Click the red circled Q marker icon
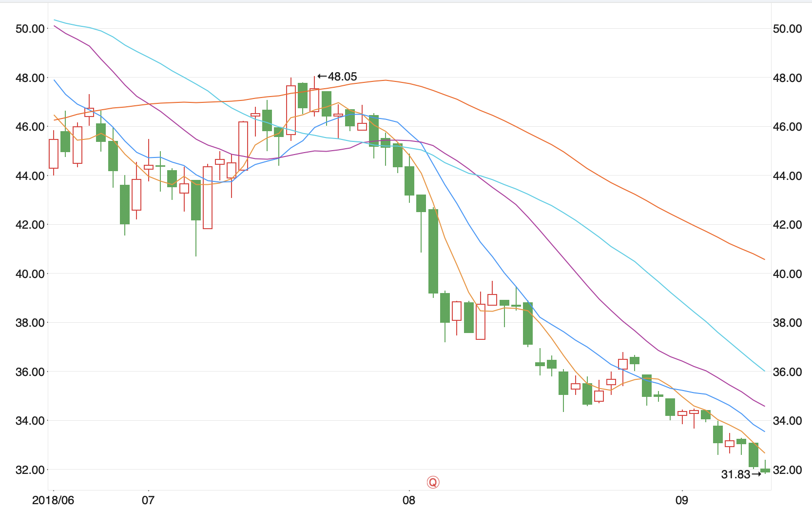The image size is (812, 510). [x=433, y=482]
